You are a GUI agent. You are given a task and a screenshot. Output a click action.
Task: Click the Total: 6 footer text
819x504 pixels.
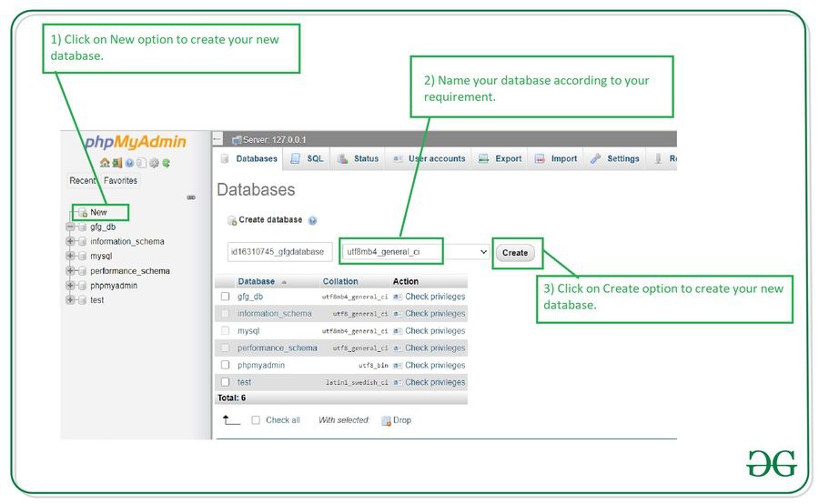pos(231,398)
